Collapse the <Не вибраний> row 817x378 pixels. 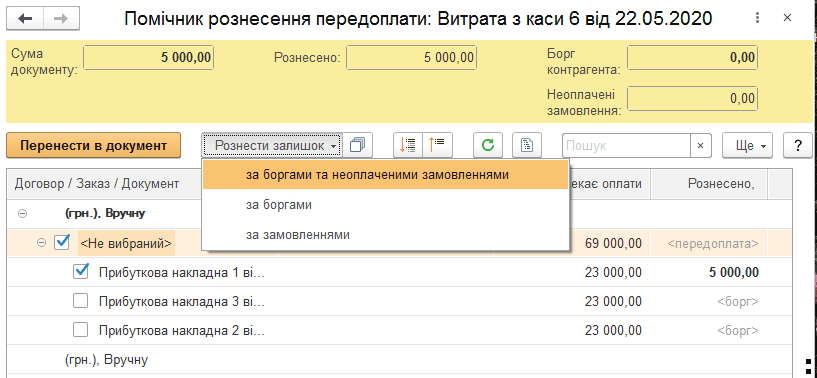click(42, 243)
